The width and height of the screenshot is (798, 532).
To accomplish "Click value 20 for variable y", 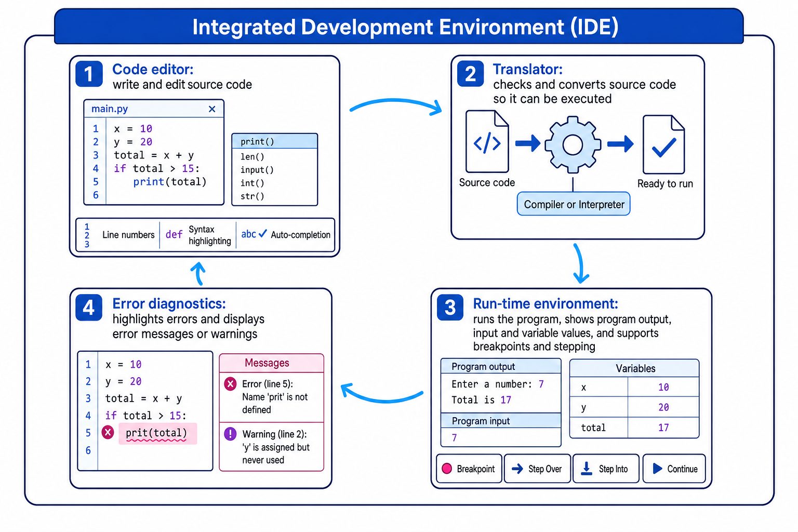I will [x=663, y=407].
